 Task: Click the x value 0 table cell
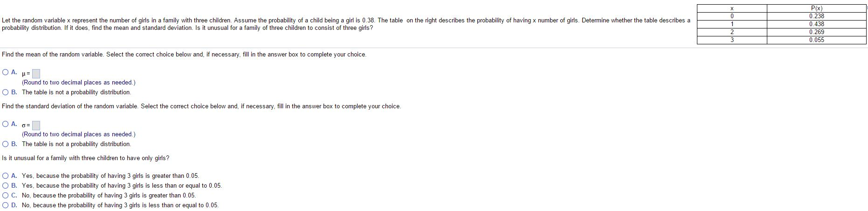(x=732, y=16)
